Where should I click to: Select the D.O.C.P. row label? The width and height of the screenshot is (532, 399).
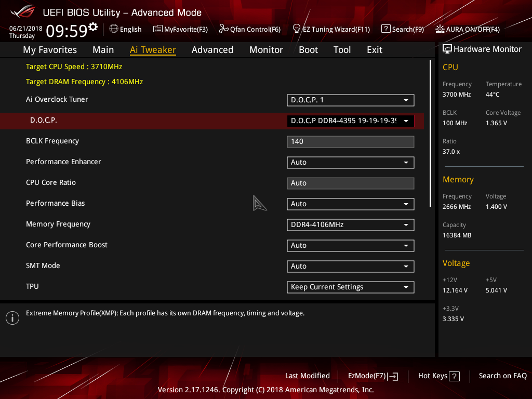(x=44, y=120)
